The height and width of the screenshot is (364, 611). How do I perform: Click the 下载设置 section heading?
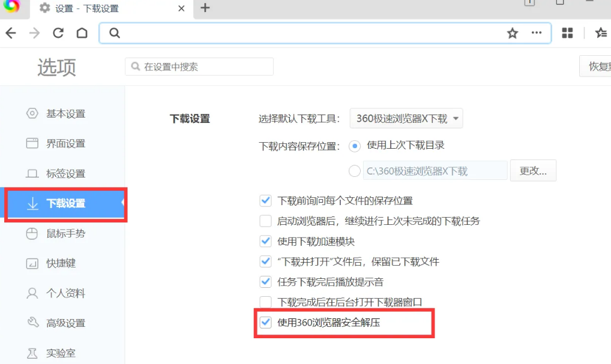tap(190, 119)
